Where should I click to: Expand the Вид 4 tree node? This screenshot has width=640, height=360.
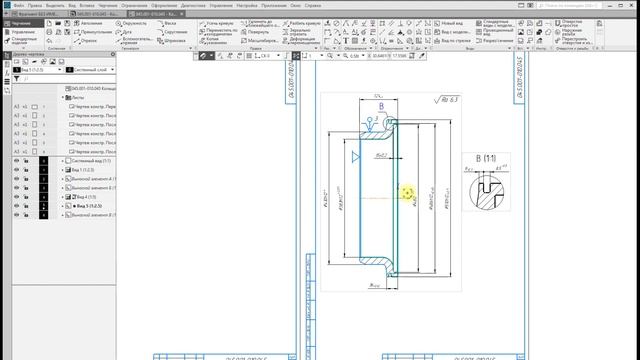(63, 197)
